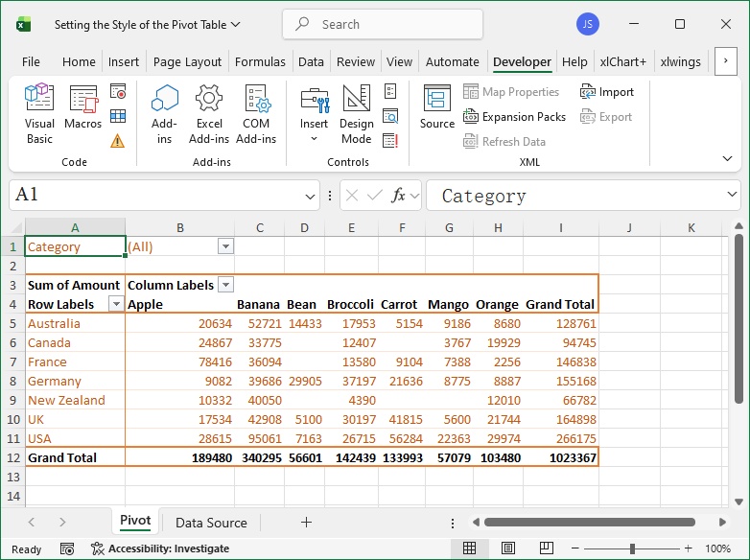This screenshot has width=750, height=560.
Task: Open the File tab
Action: click(x=31, y=61)
